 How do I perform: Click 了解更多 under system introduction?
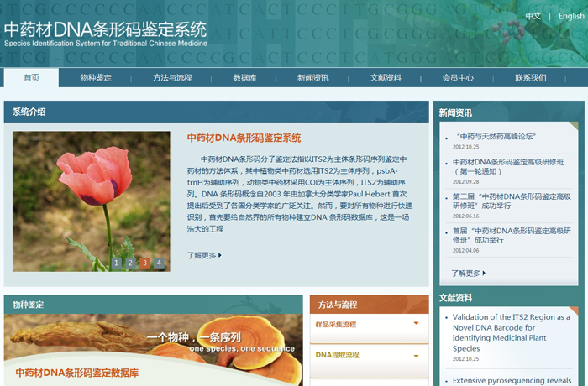coord(204,255)
